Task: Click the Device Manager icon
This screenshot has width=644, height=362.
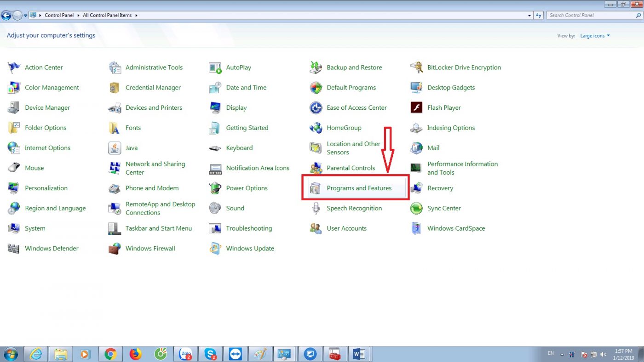Action: click(x=13, y=108)
